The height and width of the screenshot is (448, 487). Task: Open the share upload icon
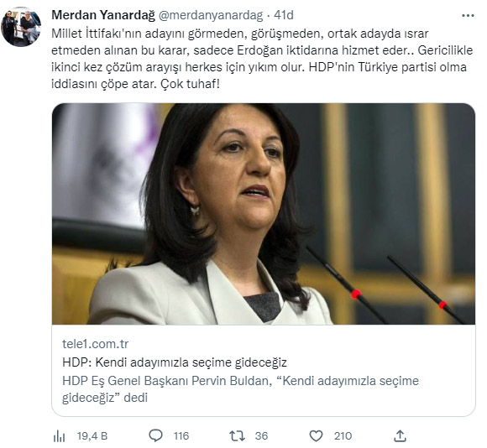[400, 436]
